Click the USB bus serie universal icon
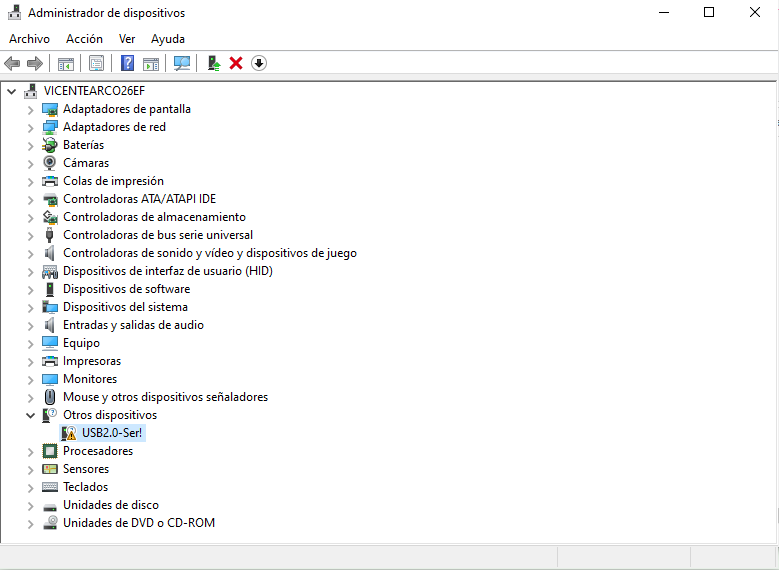This screenshot has width=779, height=570. [x=50, y=235]
